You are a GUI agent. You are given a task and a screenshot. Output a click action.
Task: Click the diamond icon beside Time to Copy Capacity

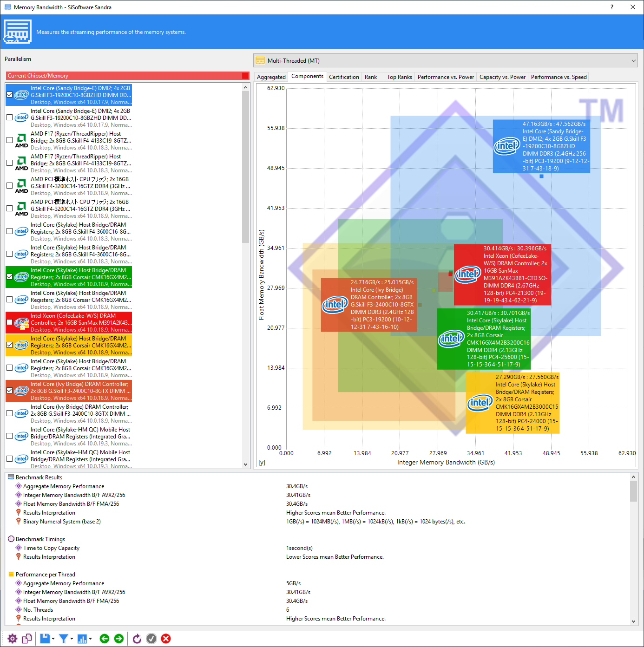[19, 548]
